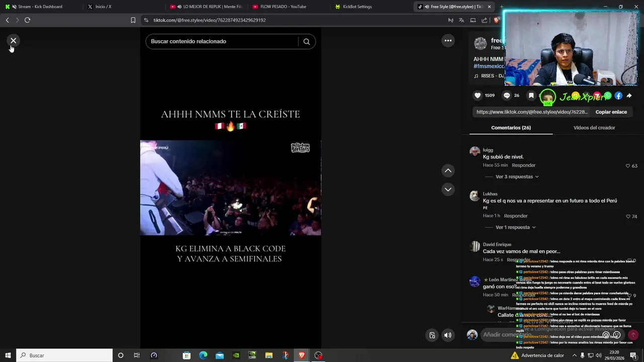
Task: Close the Free Style TikTok tab
Action: click(x=489, y=7)
